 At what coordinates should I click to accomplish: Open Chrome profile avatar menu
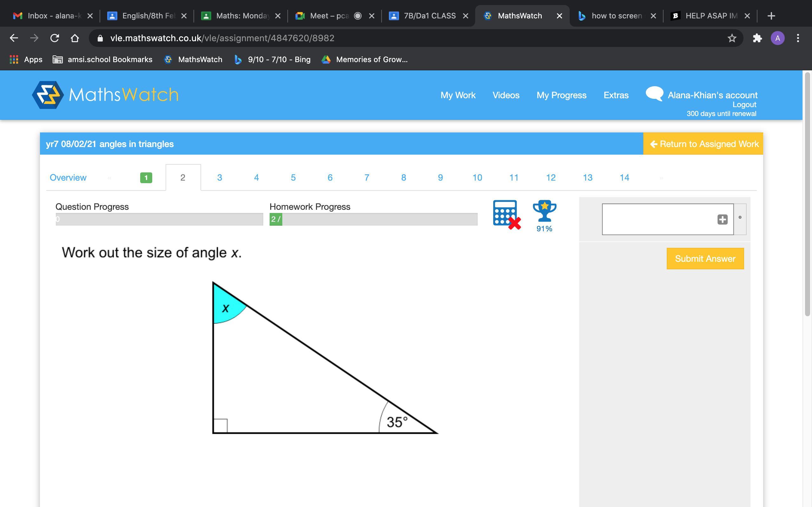[x=777, y=38]
